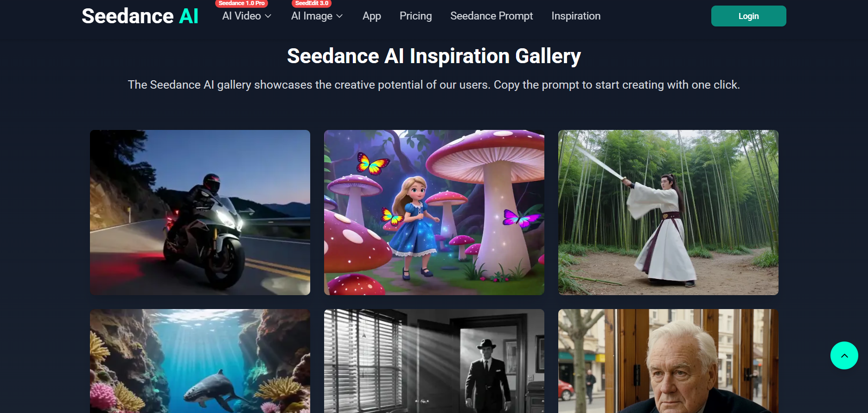Click the Seedance 1.0 Pro badge
Viewport: 868px width, 413px height.
(x=242, y=3)
